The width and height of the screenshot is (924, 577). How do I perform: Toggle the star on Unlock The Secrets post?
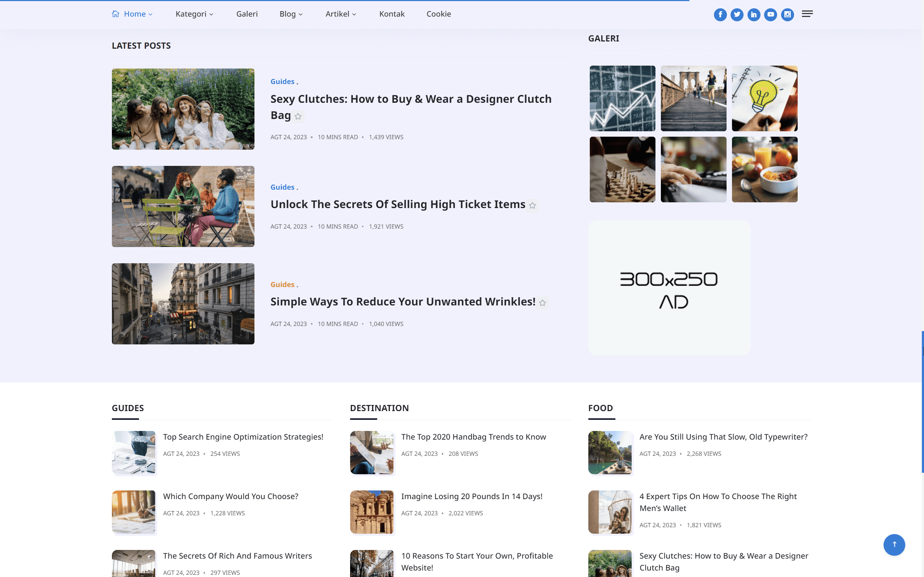coord(533,205)
